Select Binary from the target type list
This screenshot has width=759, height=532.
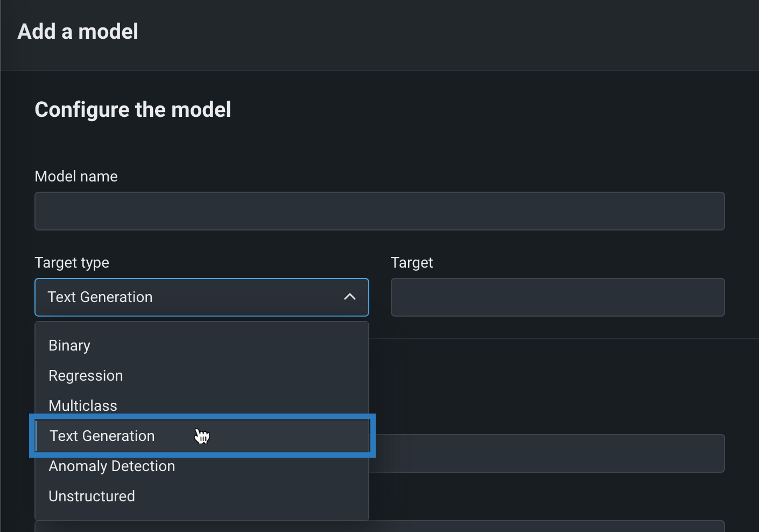point(69,346)
